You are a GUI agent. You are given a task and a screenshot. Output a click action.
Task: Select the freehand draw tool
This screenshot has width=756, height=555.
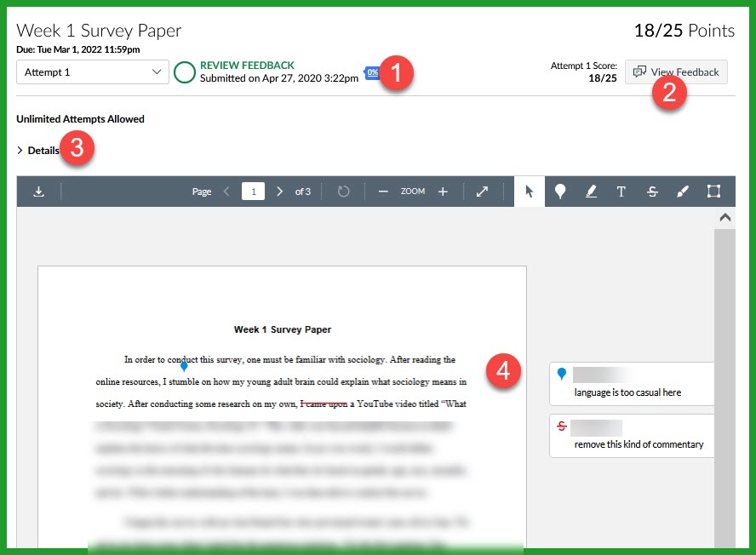point(682,192)
